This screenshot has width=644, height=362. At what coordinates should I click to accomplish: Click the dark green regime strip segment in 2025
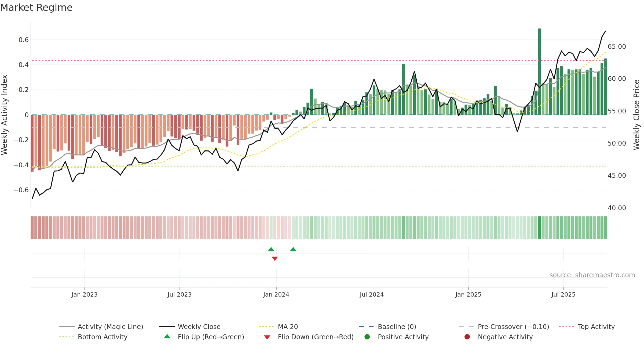539,228
